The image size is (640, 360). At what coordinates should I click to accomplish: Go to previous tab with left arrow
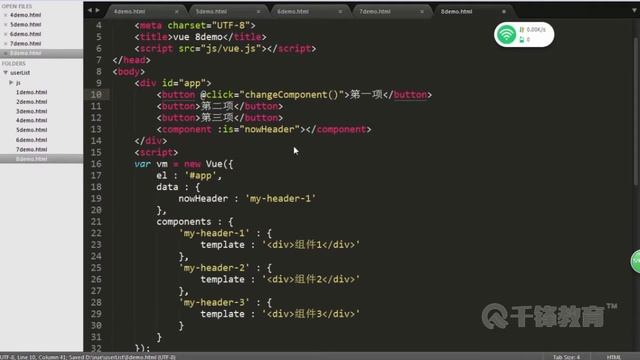[x=90, y=10]
